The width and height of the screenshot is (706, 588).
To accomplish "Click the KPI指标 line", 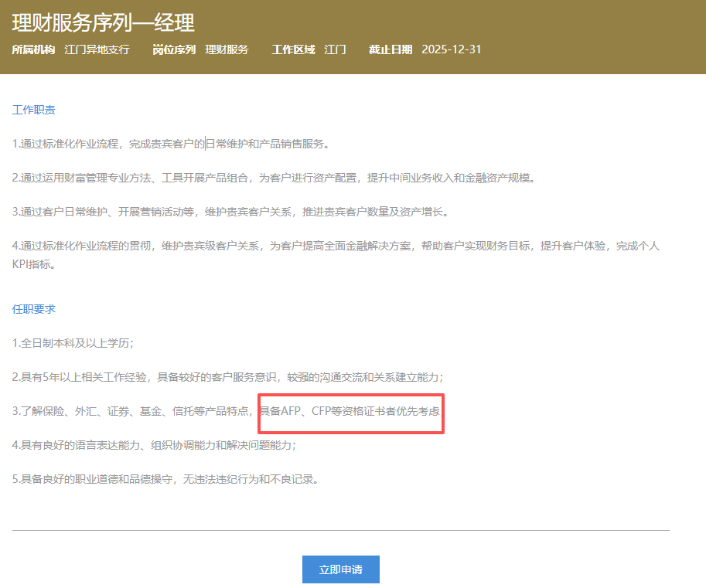I will point(34,264).
